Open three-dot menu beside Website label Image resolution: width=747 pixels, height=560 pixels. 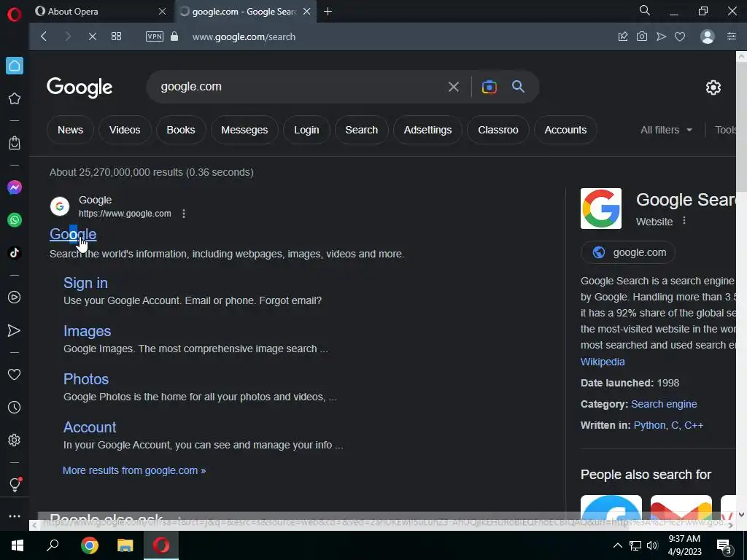pos(684,220)
